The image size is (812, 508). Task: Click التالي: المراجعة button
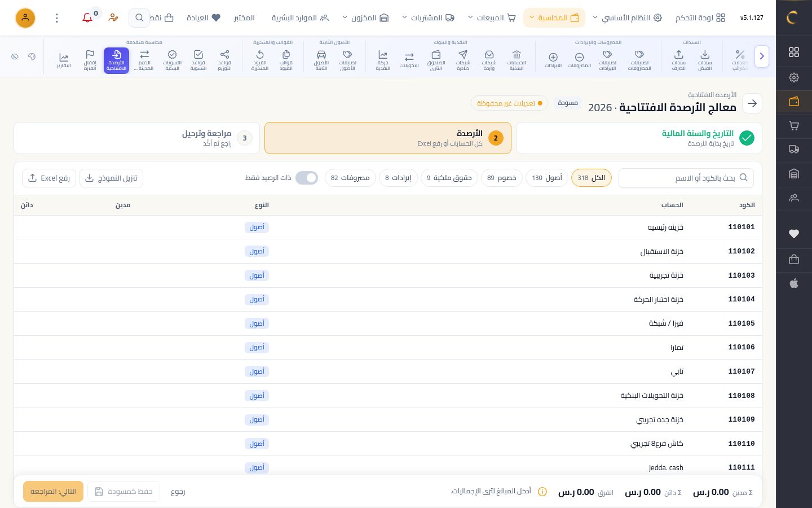coord(53,492)
